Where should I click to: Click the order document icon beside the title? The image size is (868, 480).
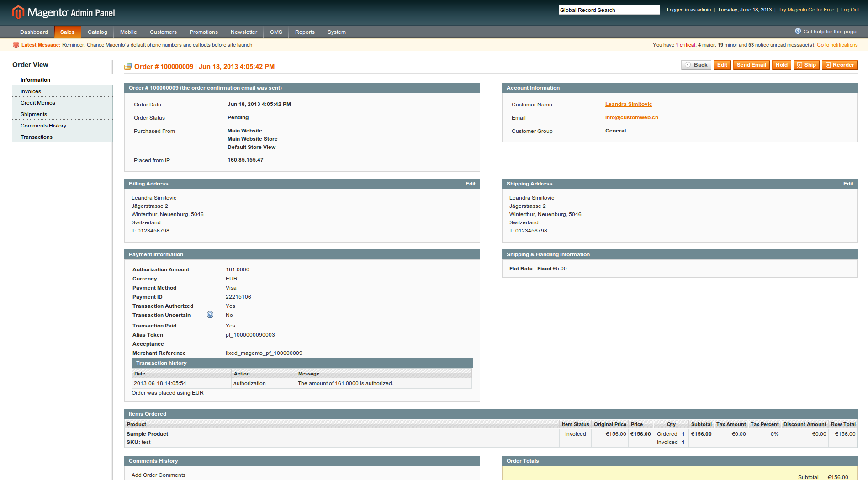pyautogui.click(x=128, y=67)
